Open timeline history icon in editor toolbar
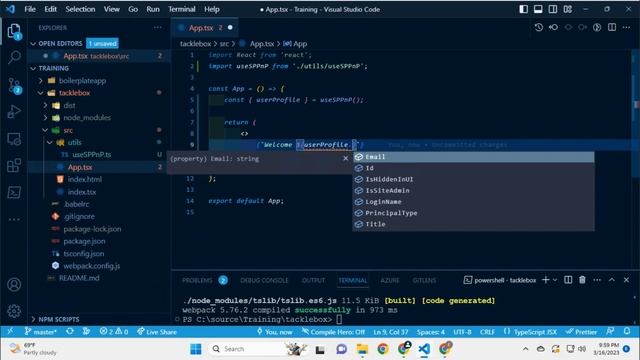The image size is (640, 360). [x=539, y=27]
